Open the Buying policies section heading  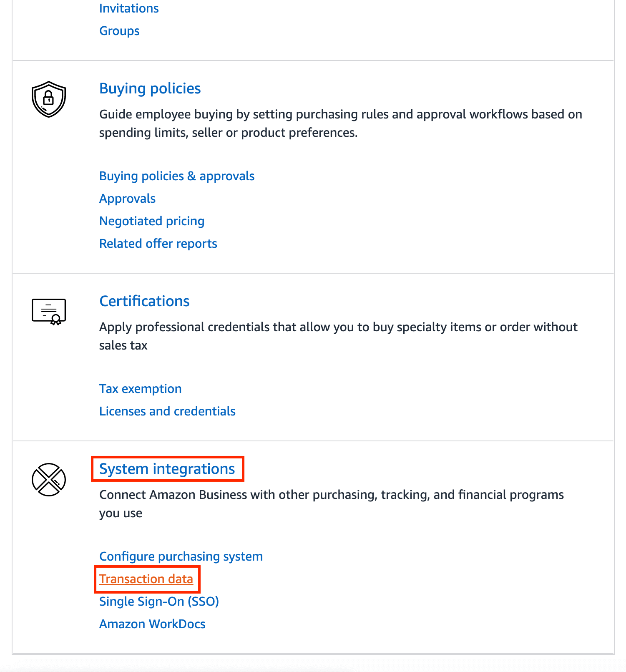(x=150, y=88)
